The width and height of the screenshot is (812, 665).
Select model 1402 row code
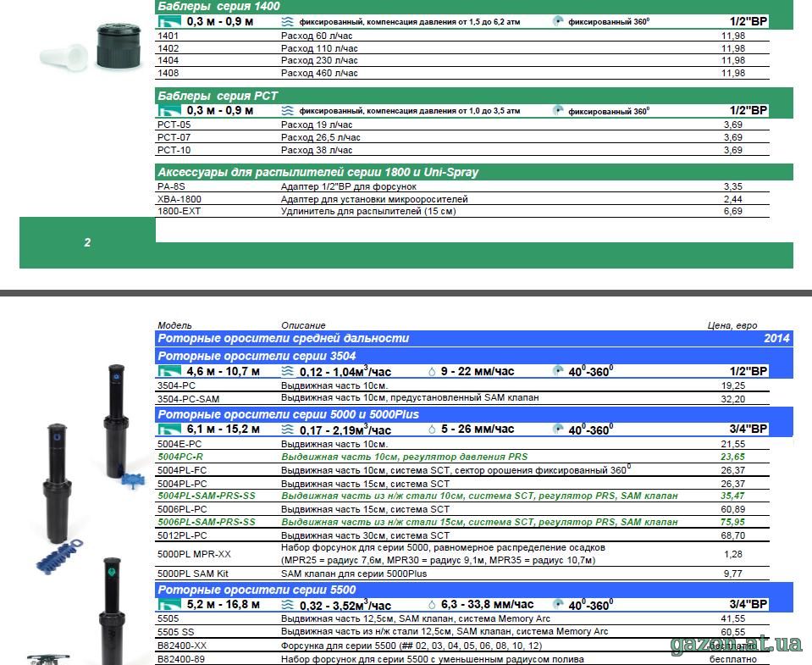pyautogui.click(x=168, y=48)
